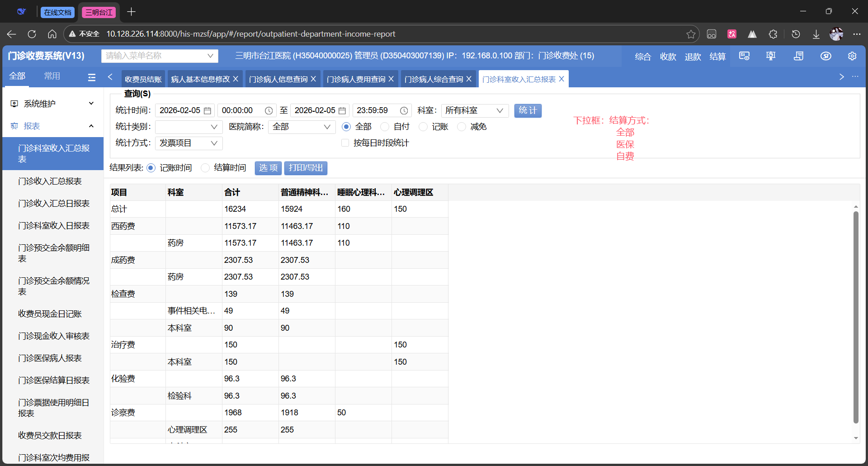Open the end time clock picker icon
Image resolution: width=868 pixels, height=466 pixels.
404,111
